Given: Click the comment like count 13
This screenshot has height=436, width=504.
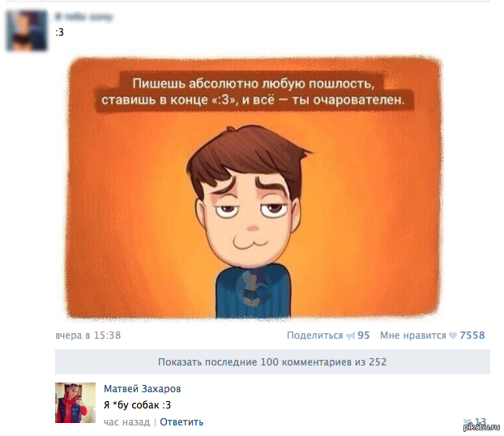Looking at the screenshot, I should click(481, 421).
